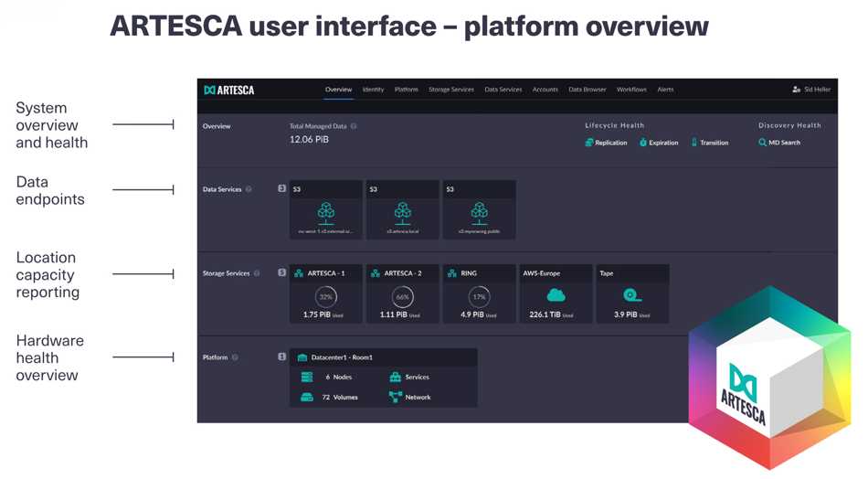The image size is (868, 479).
Task: Click the AWS-Europe cloud icon
Action: (556, 295)
